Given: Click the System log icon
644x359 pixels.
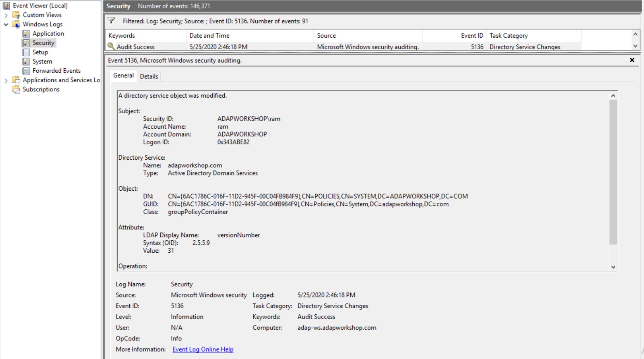Looking at the screenshot, I should [x=26, y=62].
